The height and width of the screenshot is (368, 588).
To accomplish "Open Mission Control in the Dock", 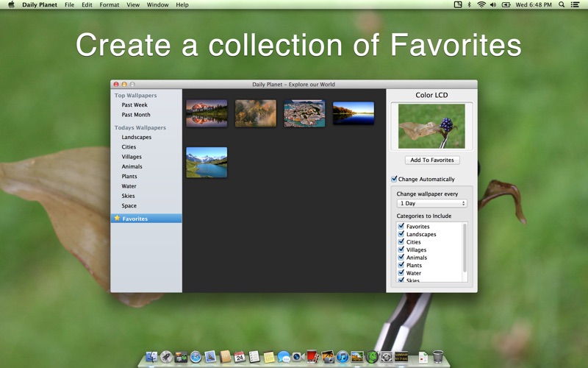I will point(181,356).
